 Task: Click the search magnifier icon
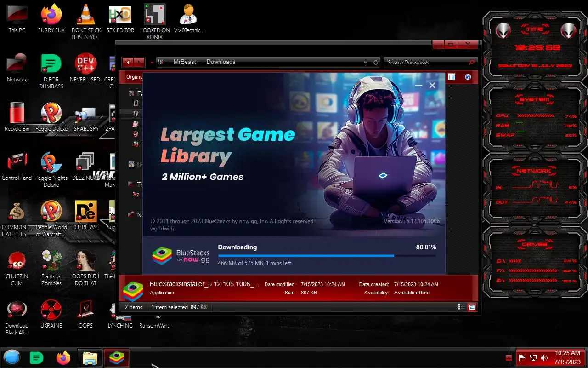tap(472, 62)
